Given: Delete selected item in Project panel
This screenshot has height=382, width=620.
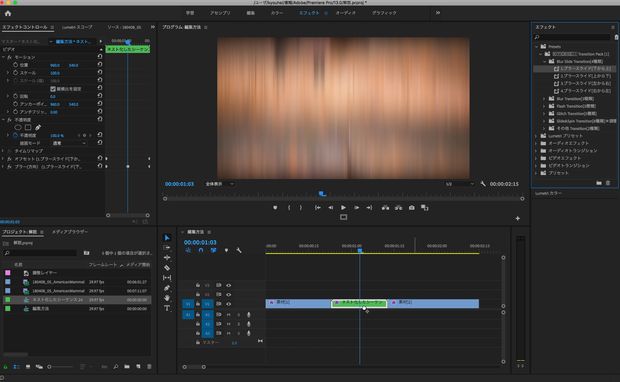Looking at the screenshot, I should click(149, 367).
